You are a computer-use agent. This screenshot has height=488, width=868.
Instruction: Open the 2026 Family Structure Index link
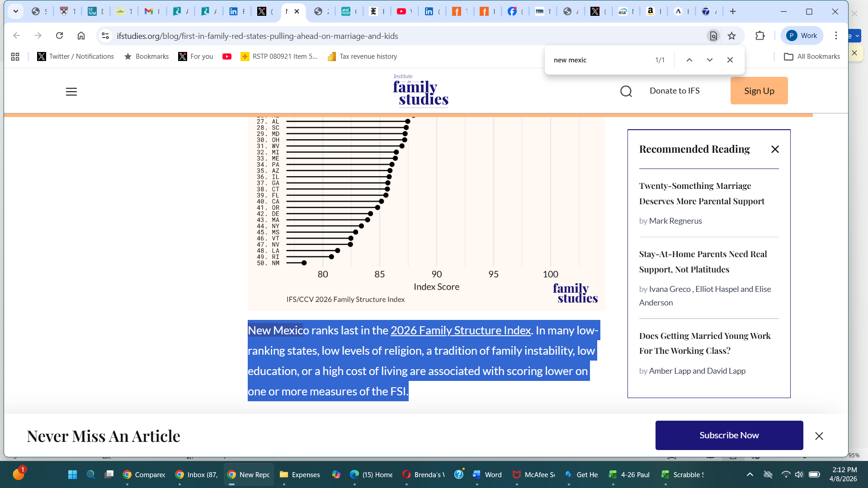point(460,330)
